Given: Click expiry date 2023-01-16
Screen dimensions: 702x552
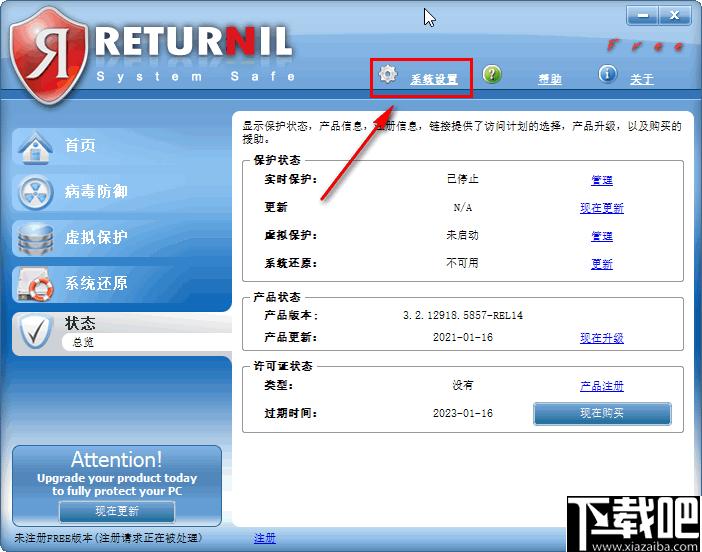Looking at the screenshot, I should tap(462, 413).
